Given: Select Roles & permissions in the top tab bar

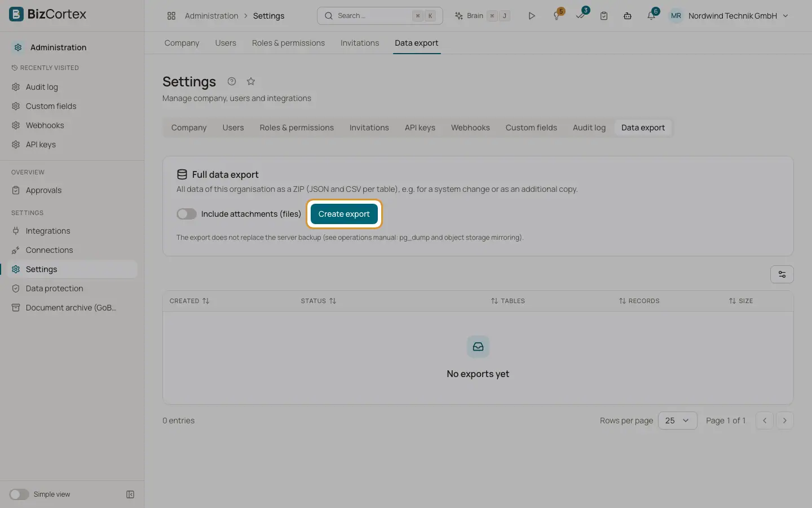Looking at the screenshot, I should [288, 43].
